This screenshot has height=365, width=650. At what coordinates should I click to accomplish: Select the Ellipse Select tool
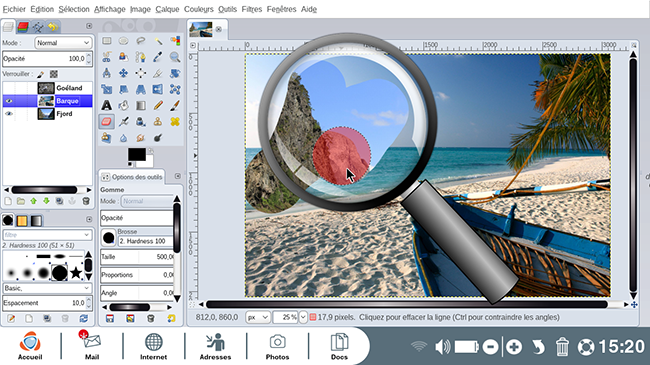click(124, 41)
